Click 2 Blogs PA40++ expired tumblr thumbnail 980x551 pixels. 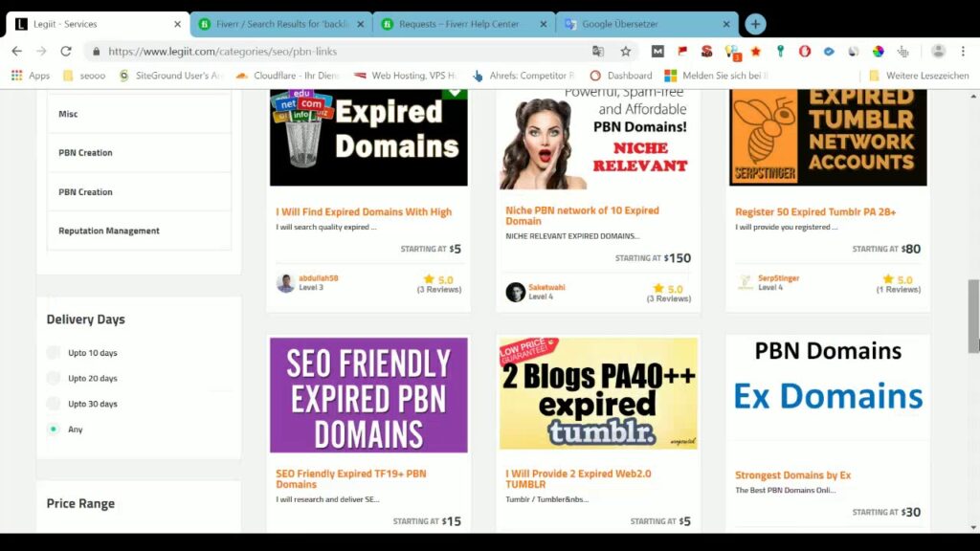point(598,393)
